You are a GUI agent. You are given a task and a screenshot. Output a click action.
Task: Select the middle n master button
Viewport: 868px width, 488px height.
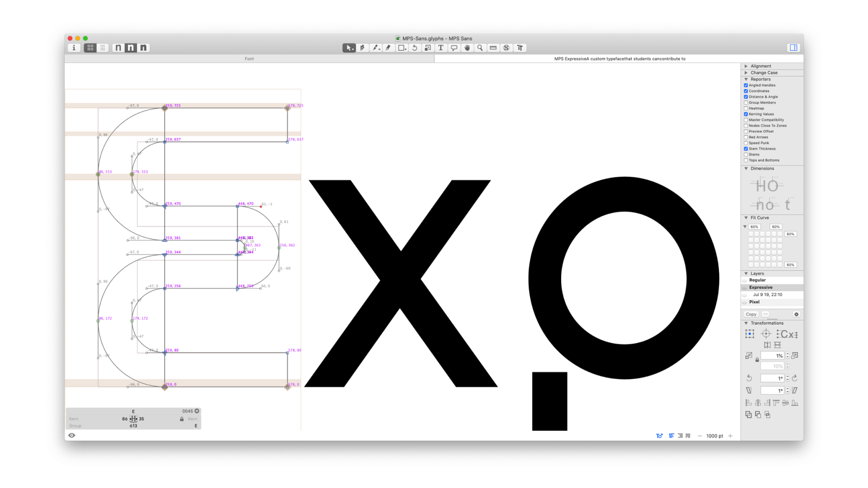pyautogui.click(x=131, y=48)
